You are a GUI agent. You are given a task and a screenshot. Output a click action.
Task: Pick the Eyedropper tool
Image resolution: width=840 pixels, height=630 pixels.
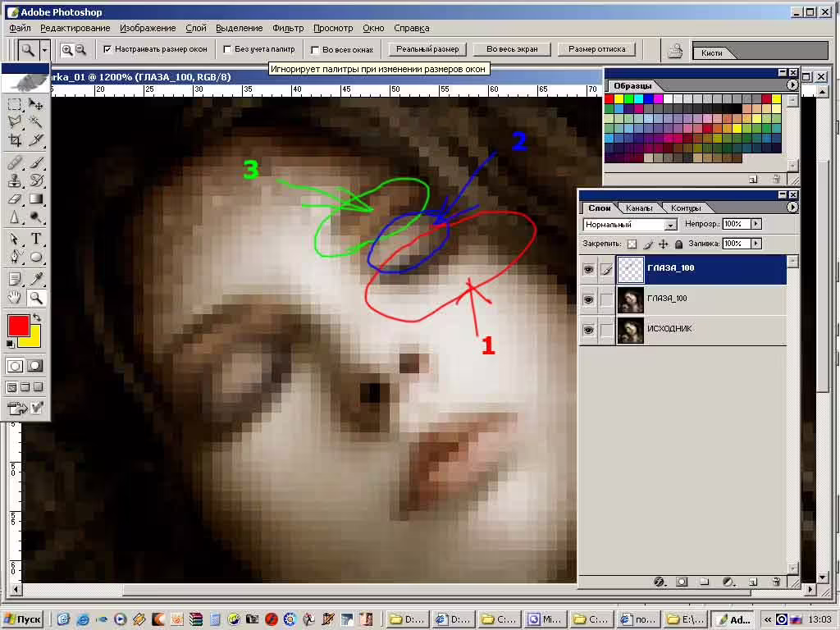tap(36, 279)
